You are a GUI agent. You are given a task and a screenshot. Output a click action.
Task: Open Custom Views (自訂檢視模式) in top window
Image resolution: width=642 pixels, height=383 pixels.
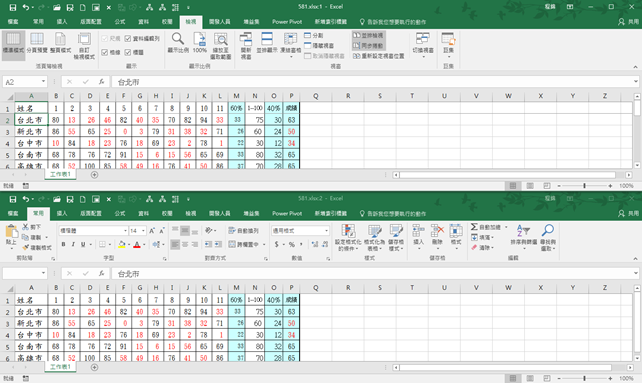84,45
